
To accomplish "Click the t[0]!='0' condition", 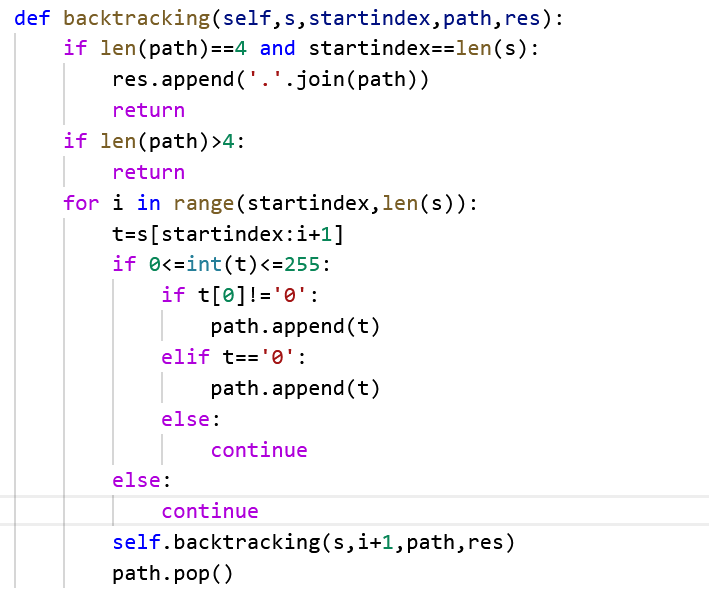I will click(x=252, y=295).
